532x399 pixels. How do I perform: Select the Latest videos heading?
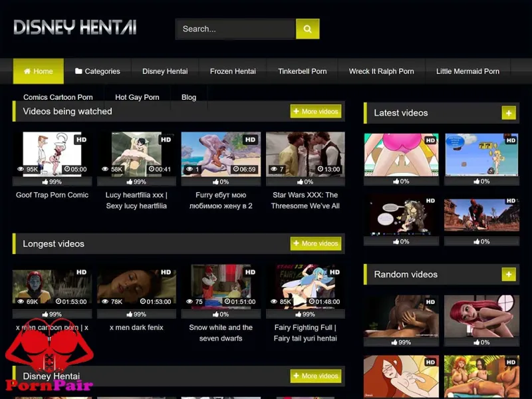pos(401,113)
